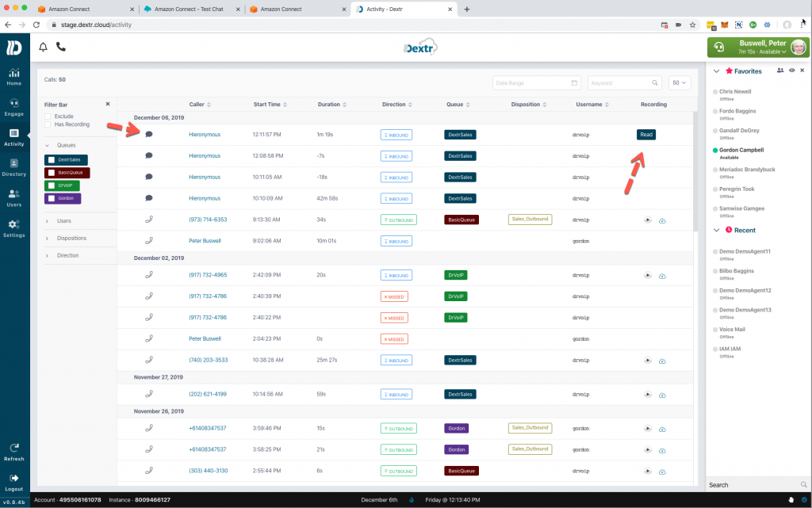812x508 pixels.
Task: Select Chris Newell in Favorites
Action: (x=735, y=92)
